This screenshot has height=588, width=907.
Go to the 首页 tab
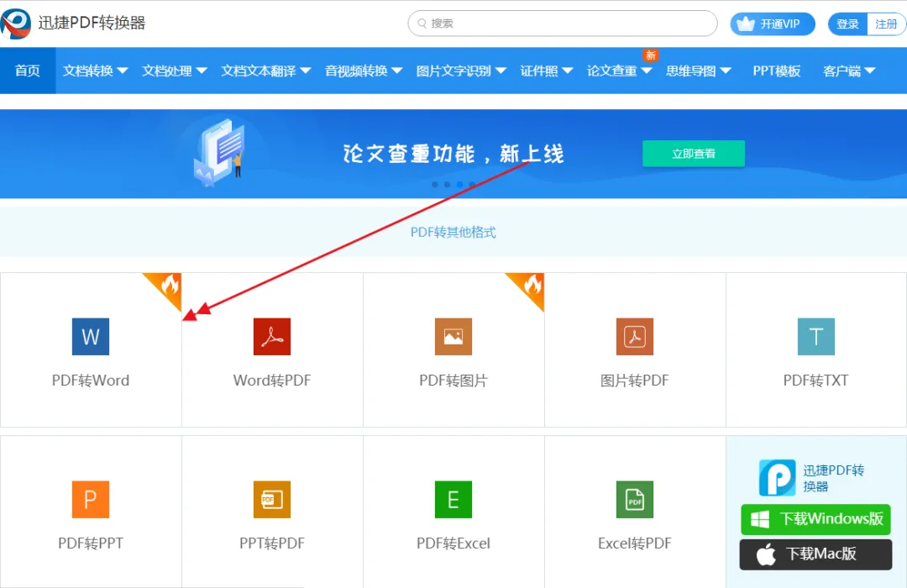(28, 71)
